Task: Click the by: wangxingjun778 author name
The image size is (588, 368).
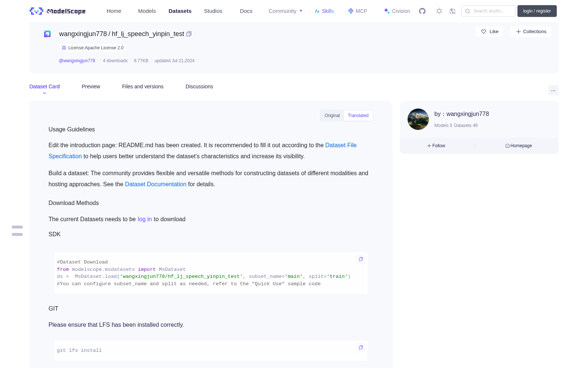Action: [462, 114]
